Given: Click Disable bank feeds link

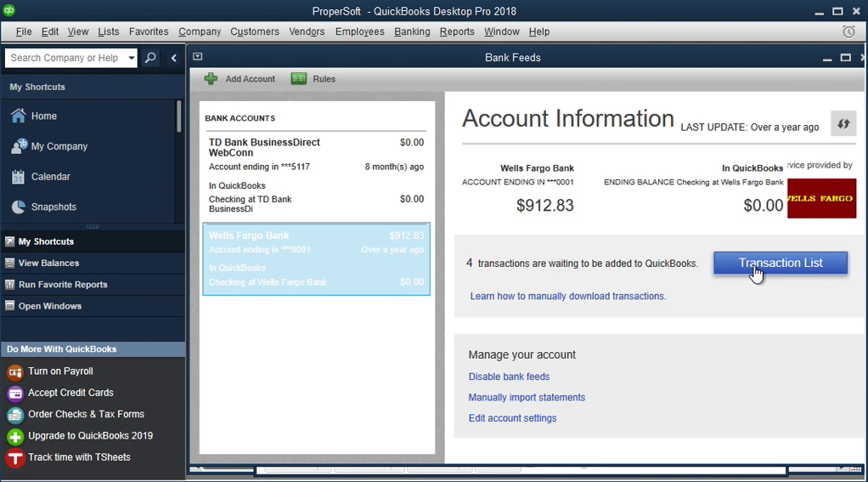Looking at the screenshot, I should pyautogui.click(x=509, y=377).
